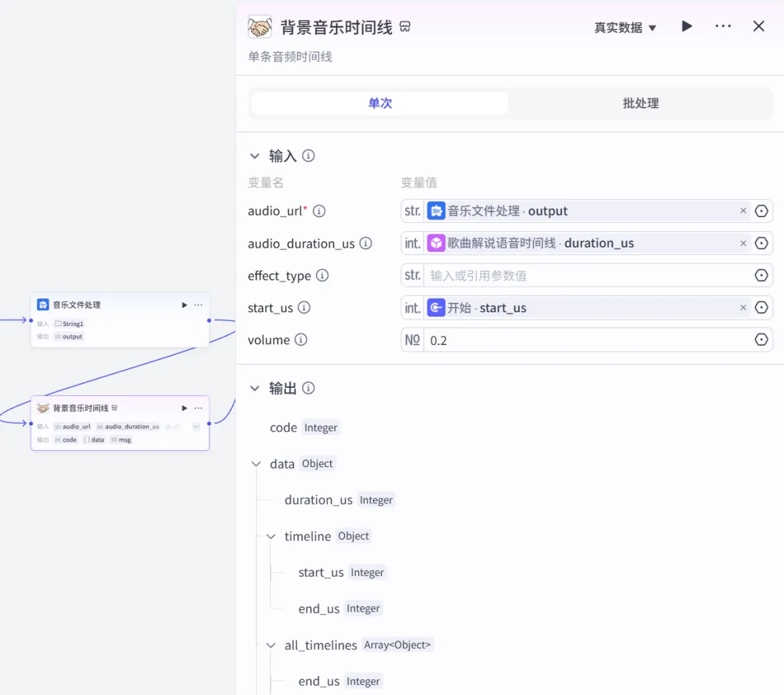
Task: Change the int. type selector for start_us
Action: 412,308
